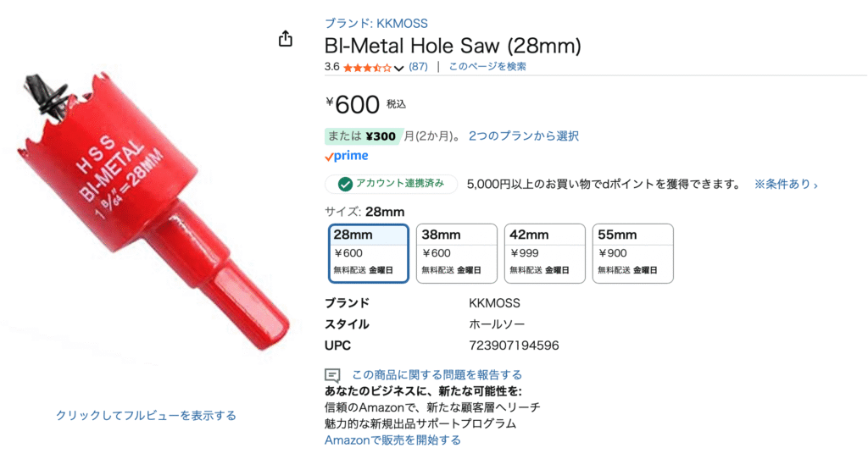Select the 28mm size option
Screen dimensions: 868x459
tap(369, 253)
